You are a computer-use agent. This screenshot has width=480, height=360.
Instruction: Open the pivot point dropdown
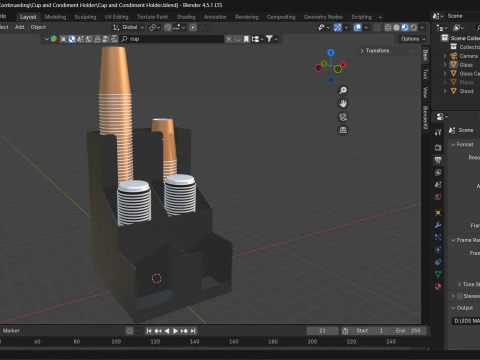tap(154, 27)
